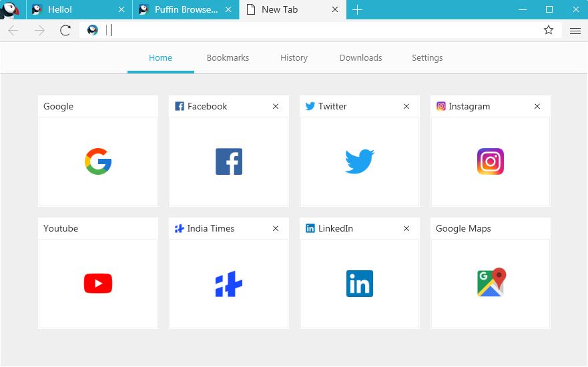Click the page icon on the New Tab tab
Screen dimensions: 588x367
[x=251, y=10]
